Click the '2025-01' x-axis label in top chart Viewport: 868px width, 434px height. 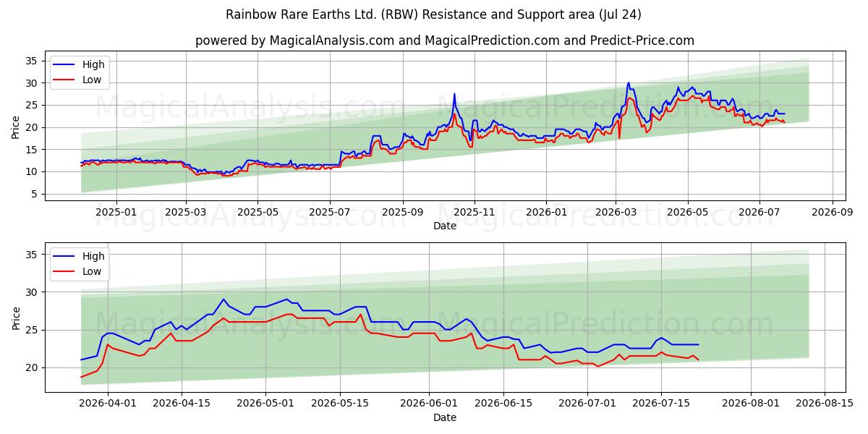coord(116,213)
